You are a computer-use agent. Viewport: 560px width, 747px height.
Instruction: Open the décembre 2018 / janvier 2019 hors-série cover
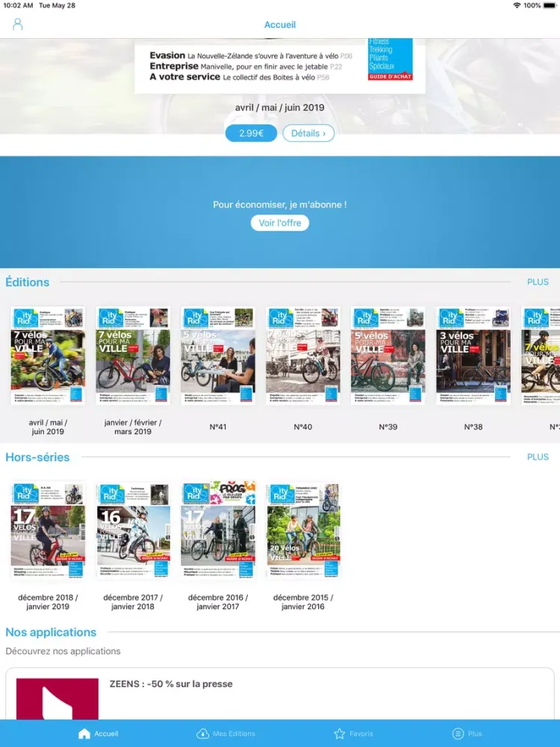click(x=48, y=530)
